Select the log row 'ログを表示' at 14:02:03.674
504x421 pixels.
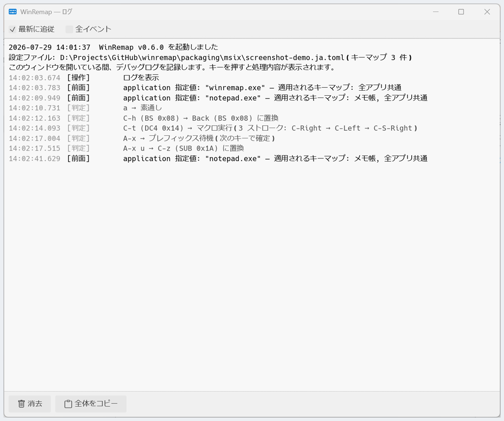click(84, 78)
